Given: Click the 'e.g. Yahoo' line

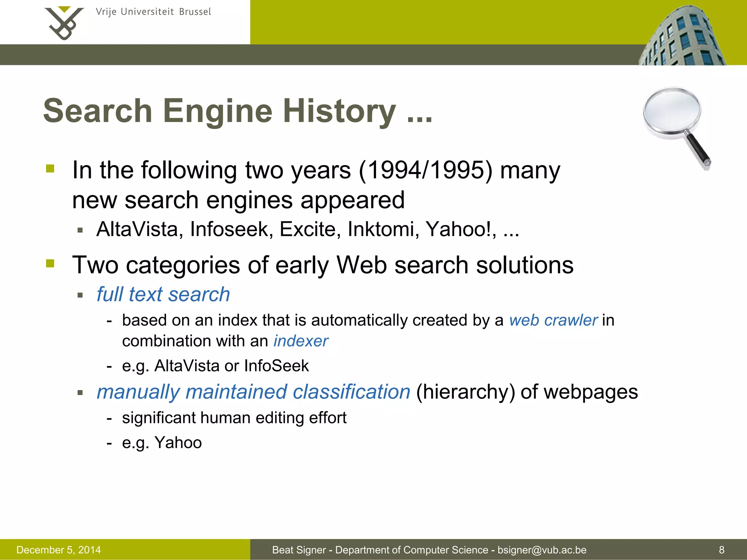Looking at the screenshot, I should [162, 443].
